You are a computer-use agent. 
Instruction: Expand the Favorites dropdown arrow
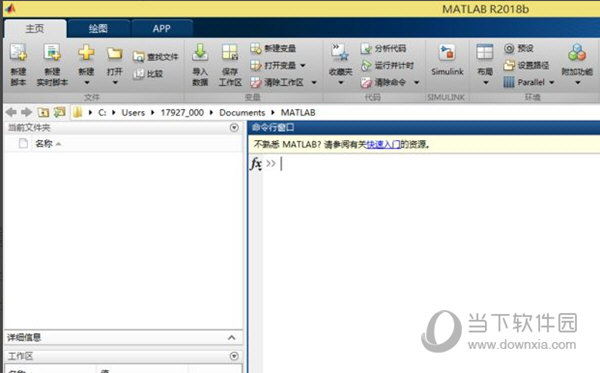341,82
